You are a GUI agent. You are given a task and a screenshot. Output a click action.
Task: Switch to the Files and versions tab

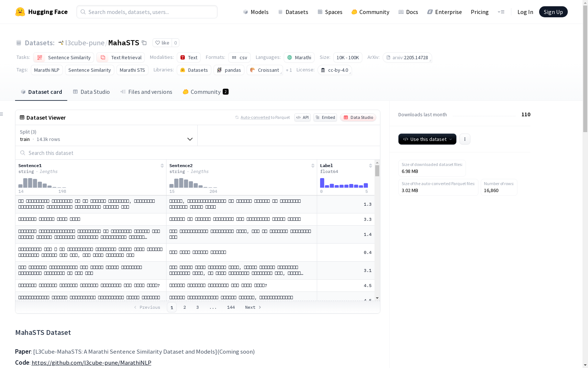(x=146, y=92)
